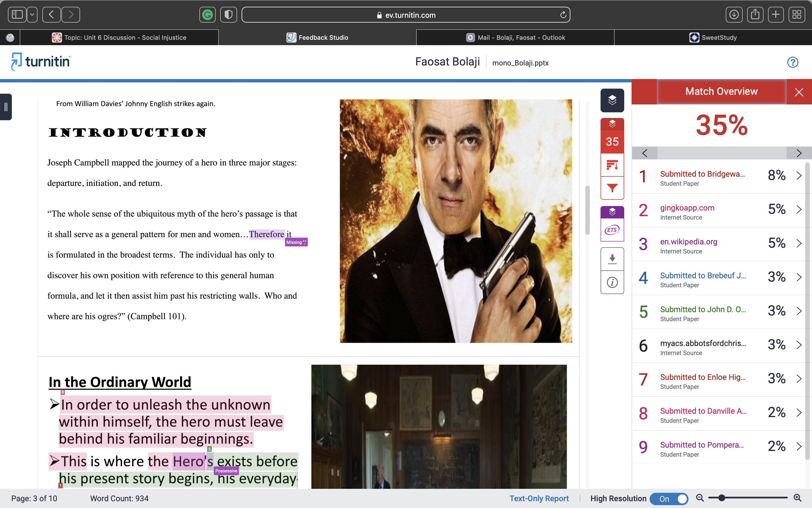Image resolution: width=812 pixels, height=508 pixels.
Task: Open the sidebar options dropdown arrow
Action: tap(32, 15)
